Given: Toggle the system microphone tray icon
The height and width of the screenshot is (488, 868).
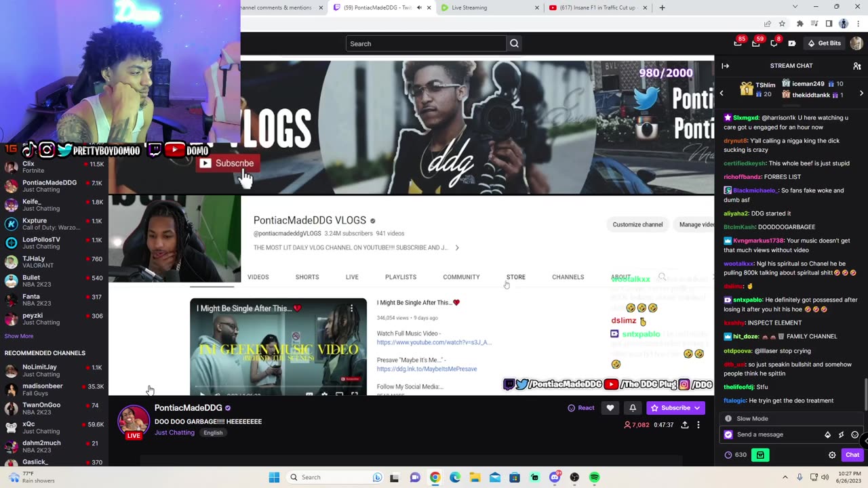Looking at the screenshot, I should point(800,477).
